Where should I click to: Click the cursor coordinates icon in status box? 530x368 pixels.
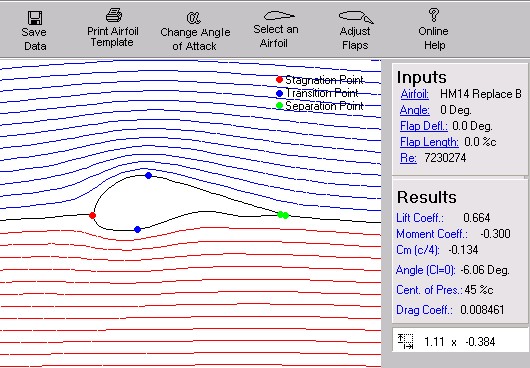coord(405,341)
